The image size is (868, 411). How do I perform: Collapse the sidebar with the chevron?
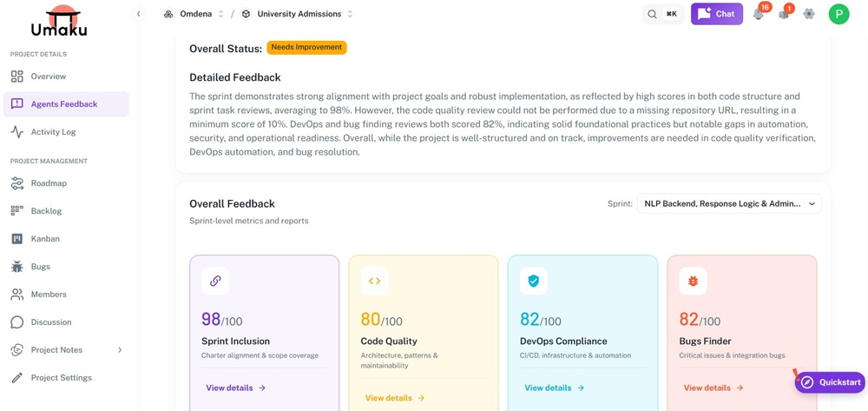pos(139,14)
